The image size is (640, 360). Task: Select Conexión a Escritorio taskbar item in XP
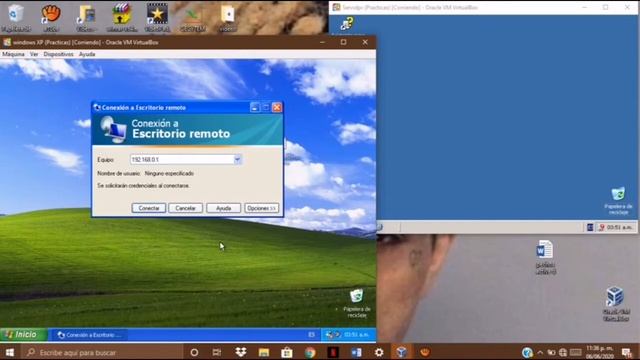click(x=89, y=335)
